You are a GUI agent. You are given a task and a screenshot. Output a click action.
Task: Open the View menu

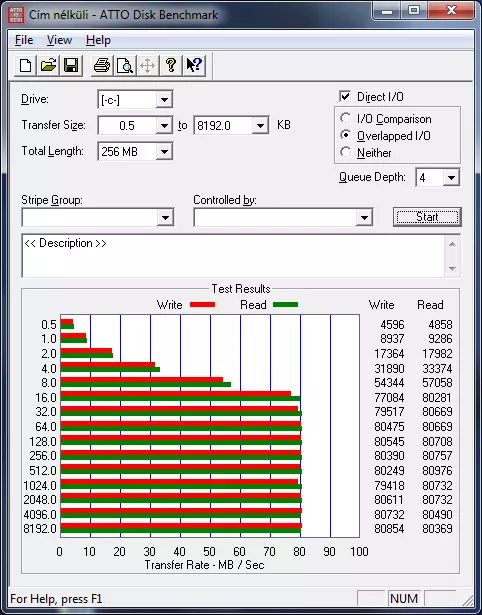pos(59,40)
